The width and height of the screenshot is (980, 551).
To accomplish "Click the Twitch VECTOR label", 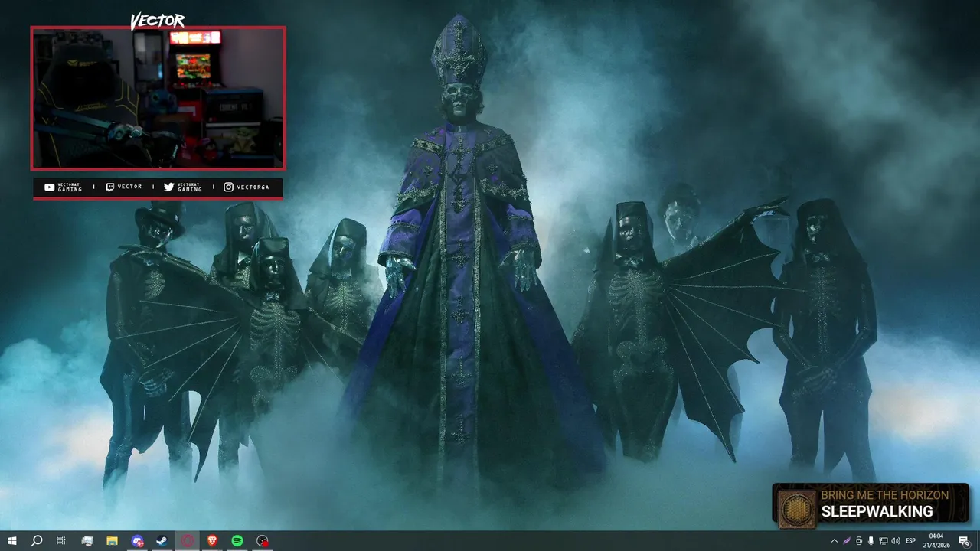I will (x=129, y=187).
